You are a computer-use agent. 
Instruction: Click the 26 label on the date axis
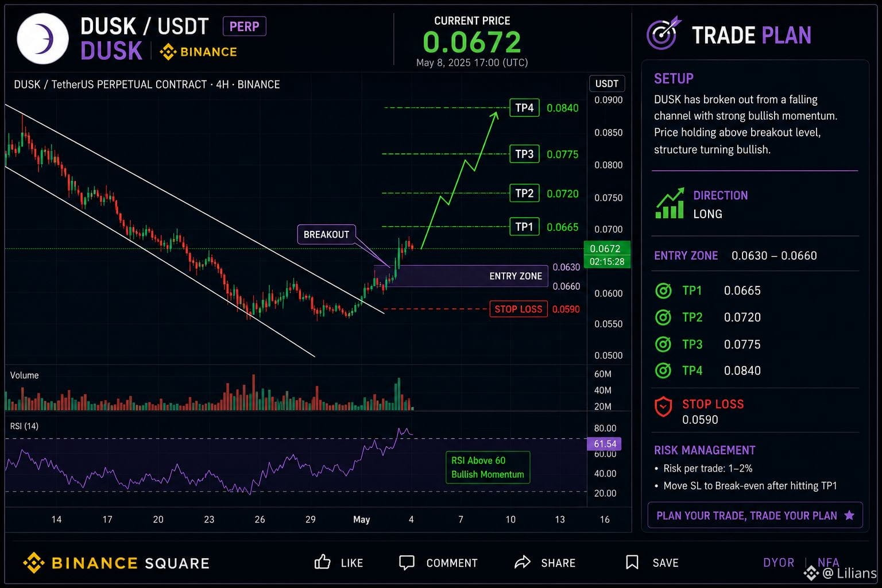coord(260,520)
